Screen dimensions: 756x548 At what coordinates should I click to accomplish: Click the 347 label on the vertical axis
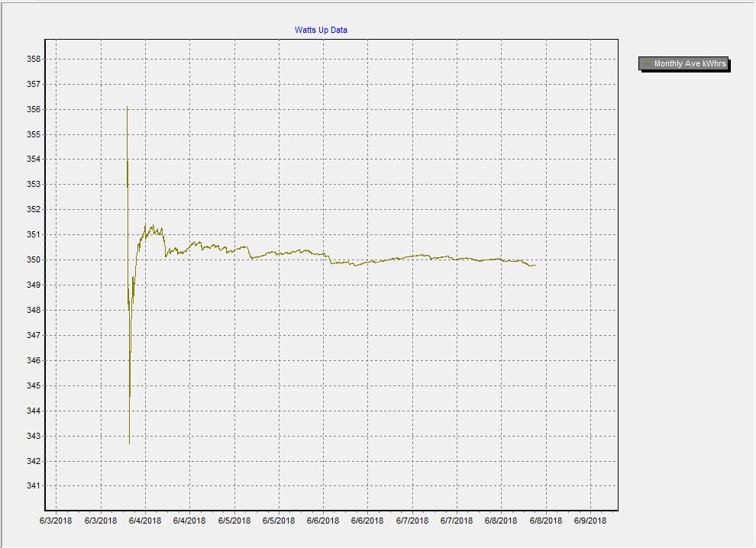point(34,335)
